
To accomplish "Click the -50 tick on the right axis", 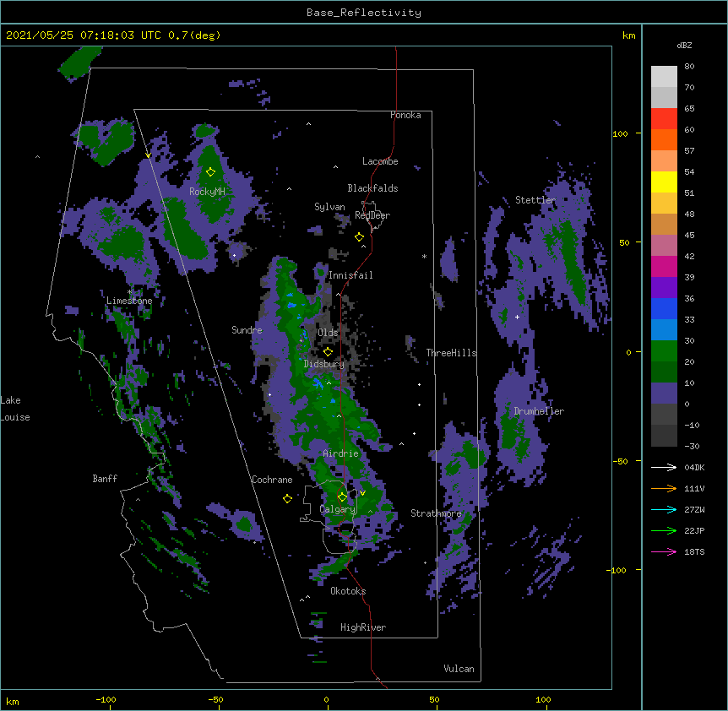I will coord(620,461).
